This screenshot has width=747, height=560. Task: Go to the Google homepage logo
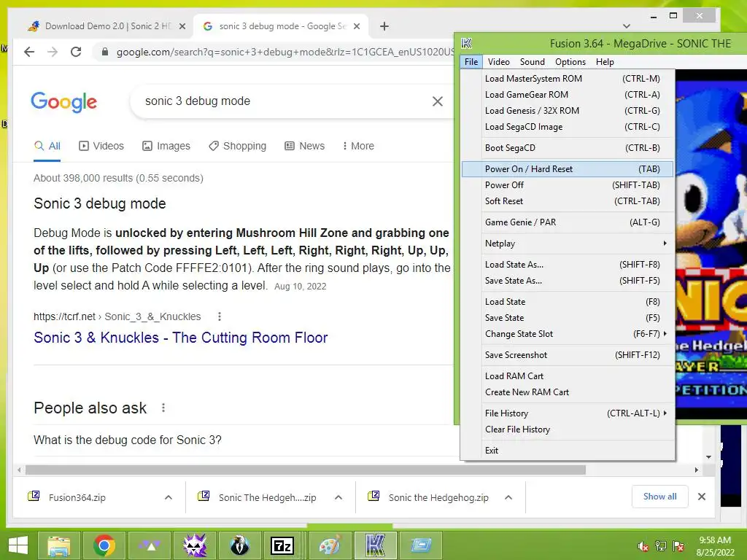pos(64,102)
